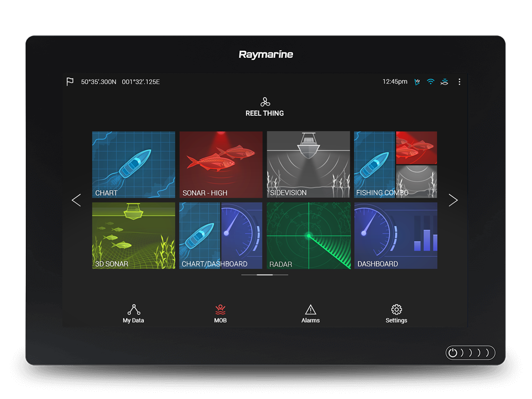Viewport: 532px width, 399px height.
Task: Tap the waypoint flag icon
Action: [x=70, y=82]
